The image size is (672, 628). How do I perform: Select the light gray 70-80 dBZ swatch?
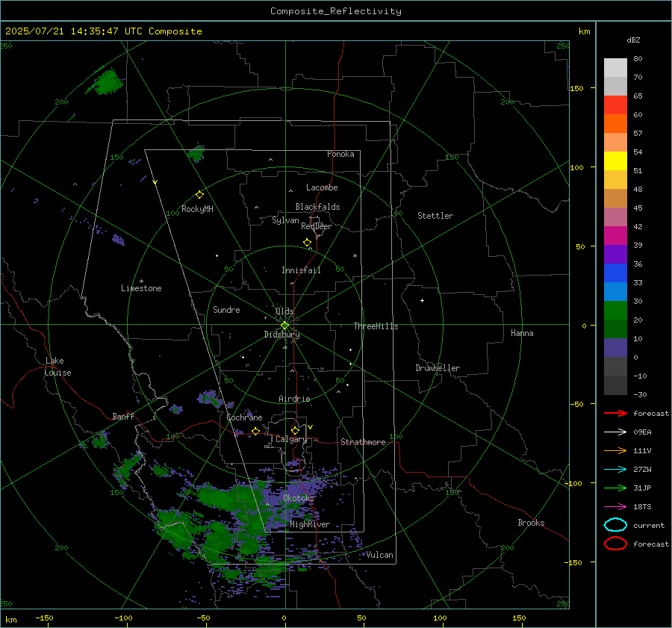pyautogui.click(x=615, y=68)
